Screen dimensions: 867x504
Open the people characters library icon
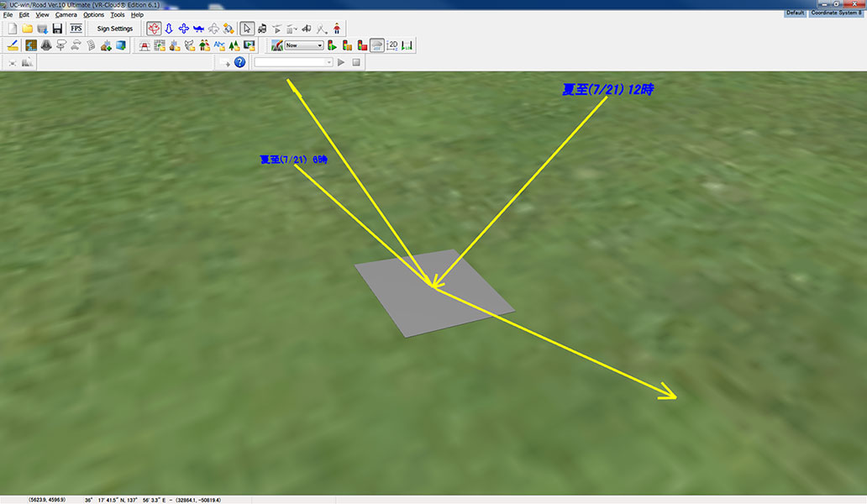point(204,45)
